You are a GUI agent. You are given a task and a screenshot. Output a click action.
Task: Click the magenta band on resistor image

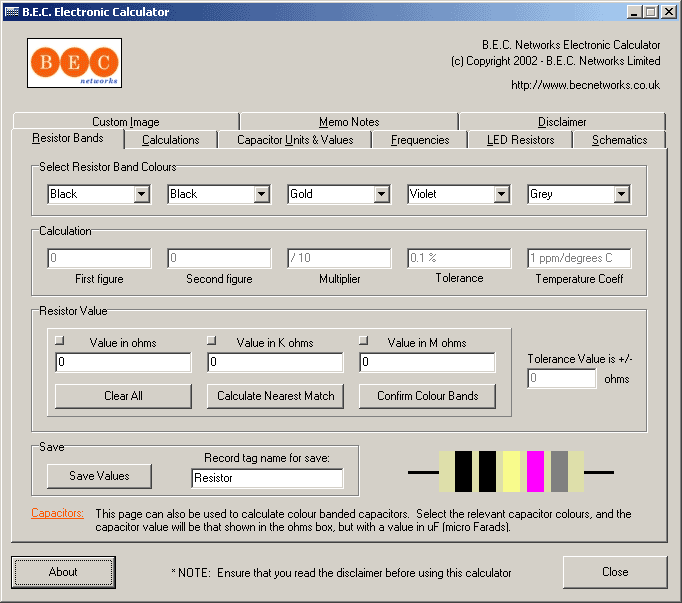535,472
